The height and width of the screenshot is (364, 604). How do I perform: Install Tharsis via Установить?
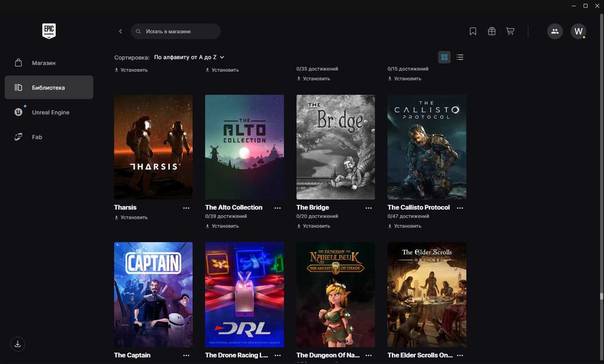(131, 217)
